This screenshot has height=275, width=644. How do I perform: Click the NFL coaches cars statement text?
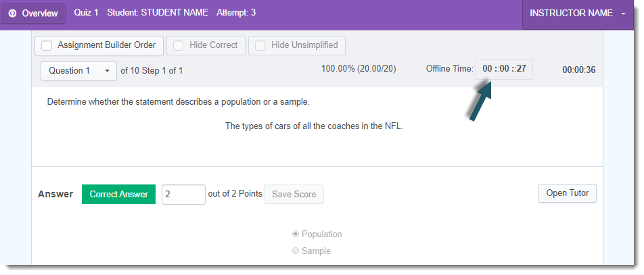coord(314,126)
